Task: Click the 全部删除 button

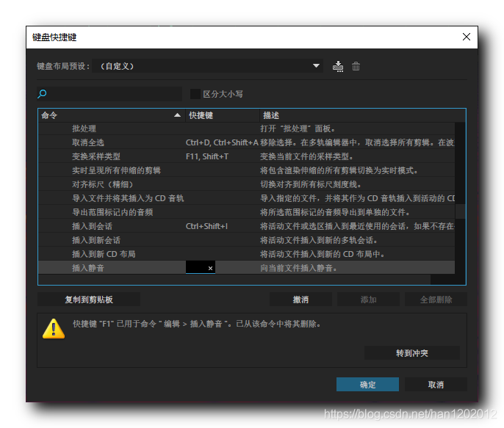Action: (436, 300)
